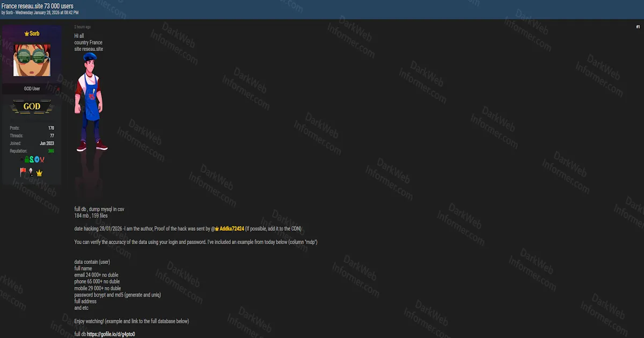This screenshot has width=644, height=338.
Task: Click the blue Telegram paper-plane badge
Action: 37,159
